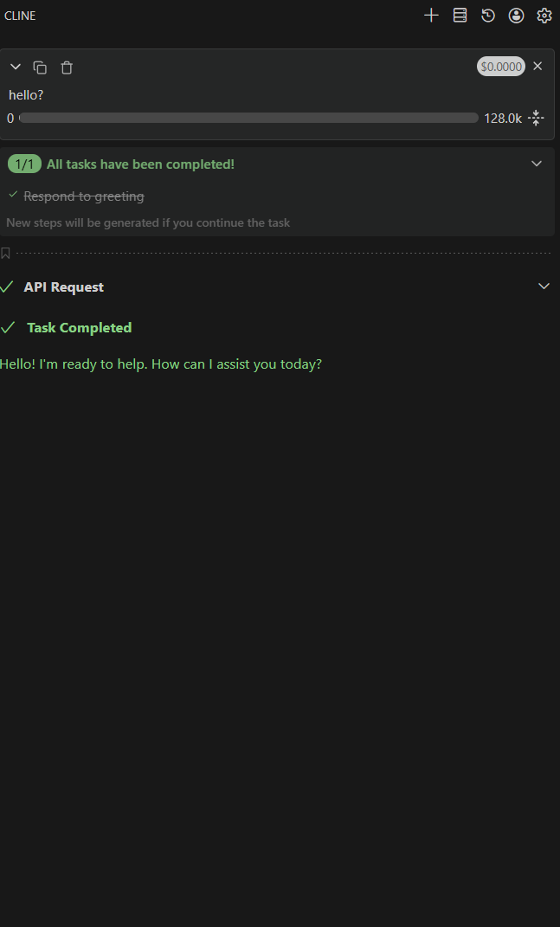This screenshot has width=560, height=927.
Task: Click the hello? task title text
Action: [26, 94]
